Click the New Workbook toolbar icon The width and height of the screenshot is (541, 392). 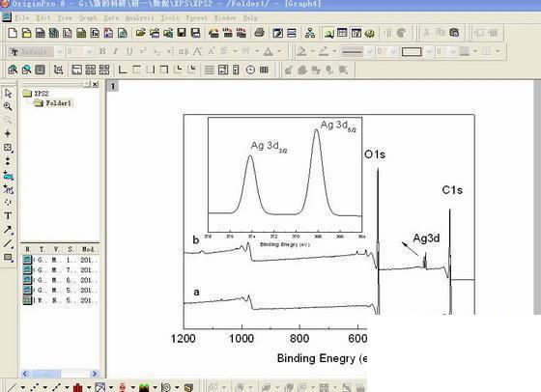[x=41, y=33]
